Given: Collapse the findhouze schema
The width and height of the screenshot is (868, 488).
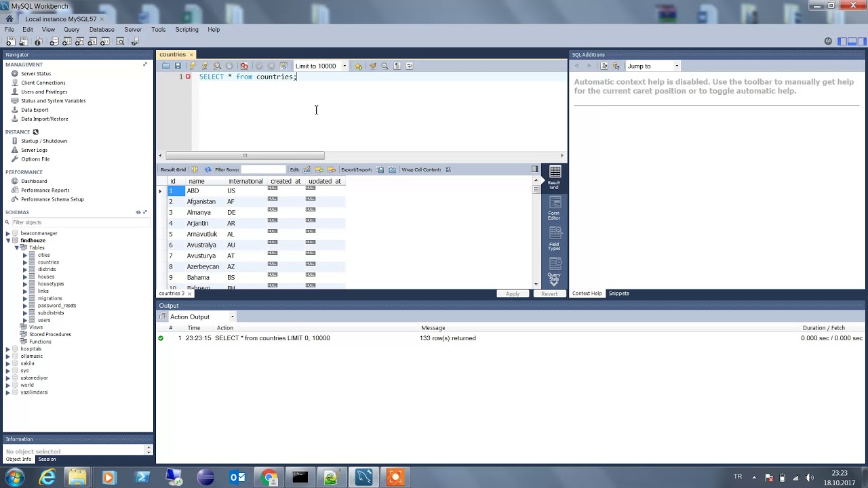Looking at the screenshot, I should 7,241.
